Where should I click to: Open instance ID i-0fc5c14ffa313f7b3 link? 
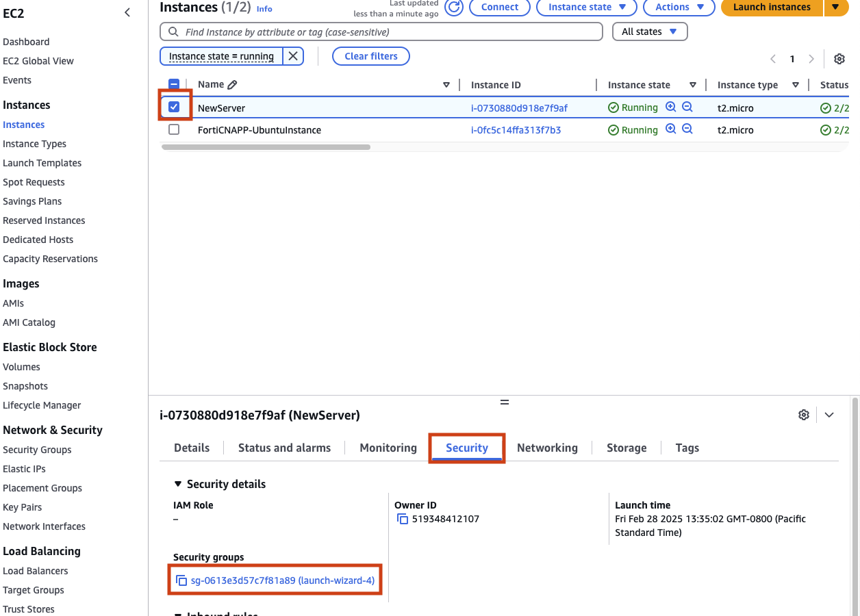pos(516,130)
